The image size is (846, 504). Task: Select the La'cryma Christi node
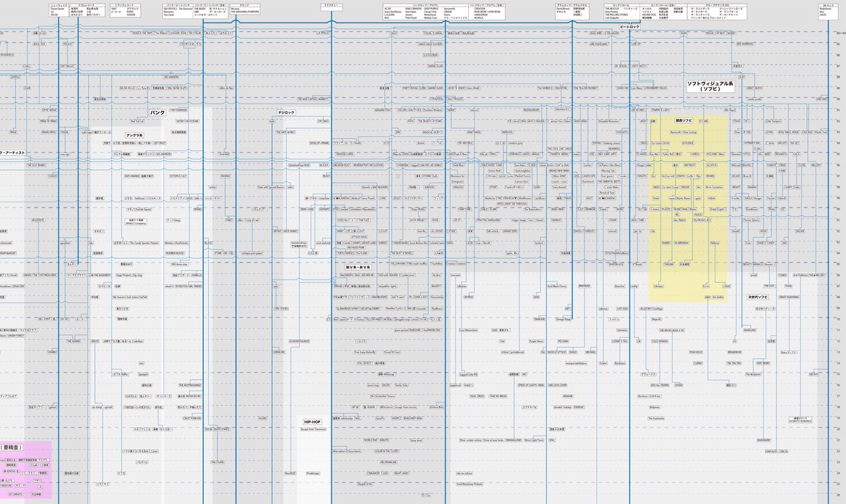(661, 142)
